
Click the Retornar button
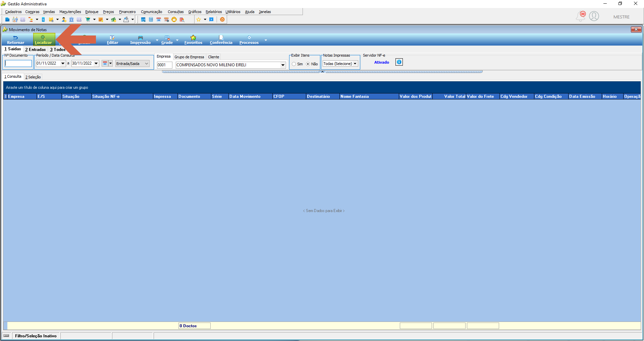click(x=15, y=40)
